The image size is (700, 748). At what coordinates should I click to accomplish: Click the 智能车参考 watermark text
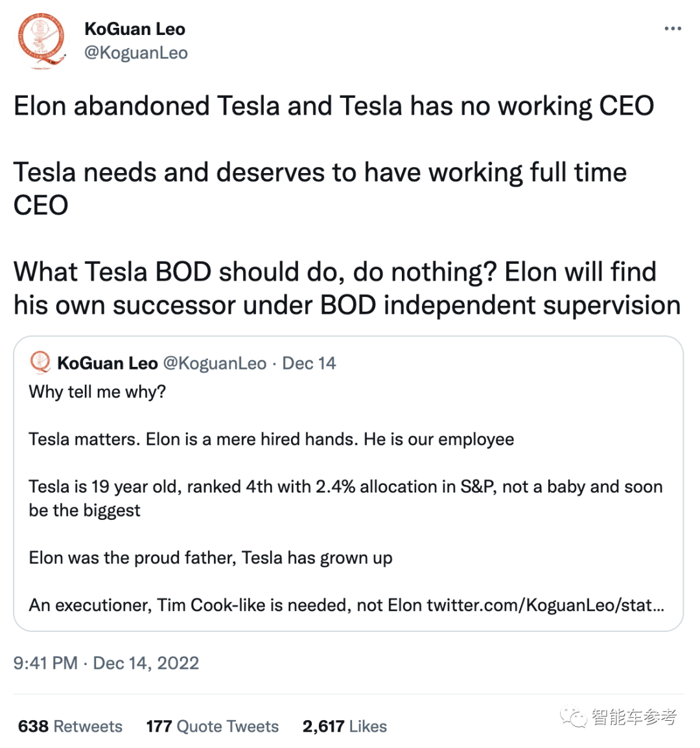(634, 716)
